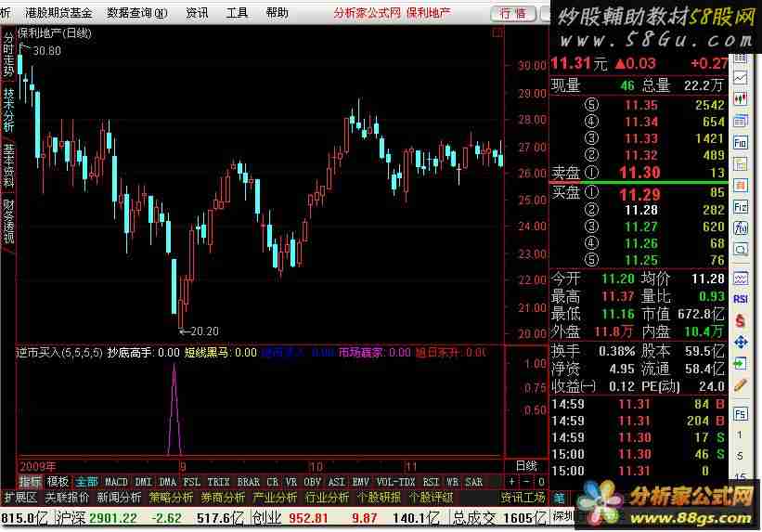Select the 全部 indicator filter
The height and width of the screenshot is (532, 762).
86,482
